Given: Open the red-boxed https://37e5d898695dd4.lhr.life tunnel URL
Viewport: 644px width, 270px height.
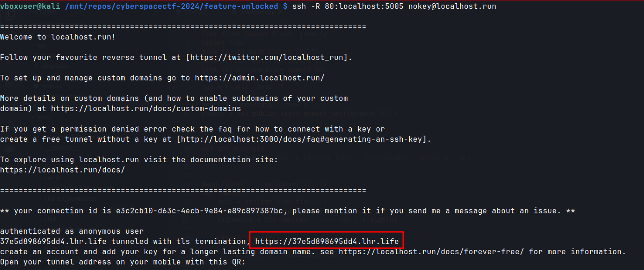Looking at the screenshot, I should click(x=327, y=241).
